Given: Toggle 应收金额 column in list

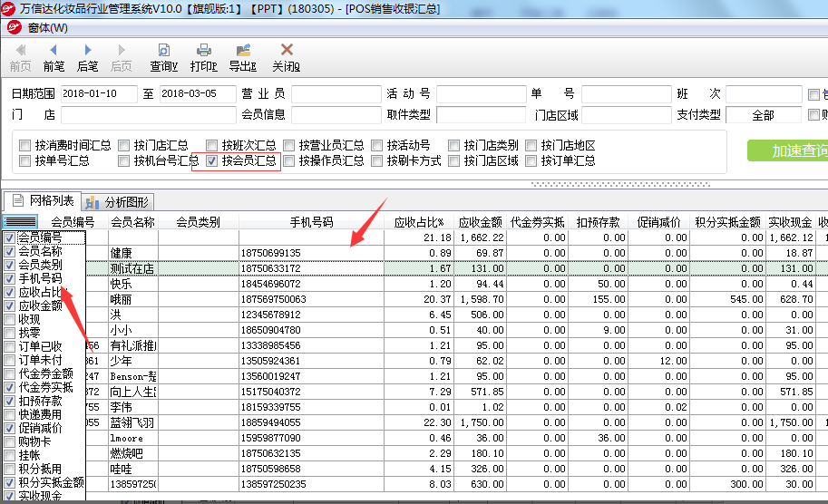Looking at the screenshot, I should pyautogui.click(x=9, y=305).
